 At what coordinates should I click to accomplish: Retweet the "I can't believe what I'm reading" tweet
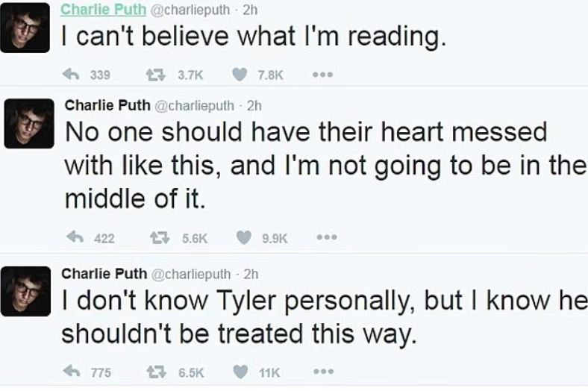coord(156,75)
